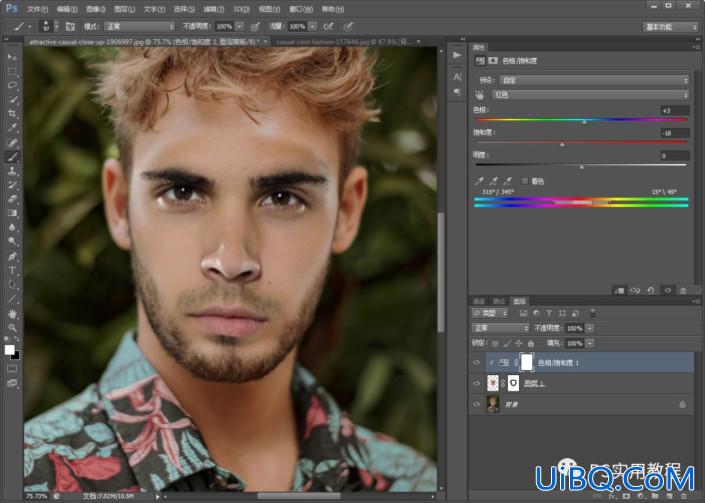Click the hue value field showing +3
The height and width of the screenshot is (503, 705).
point(674,111)
